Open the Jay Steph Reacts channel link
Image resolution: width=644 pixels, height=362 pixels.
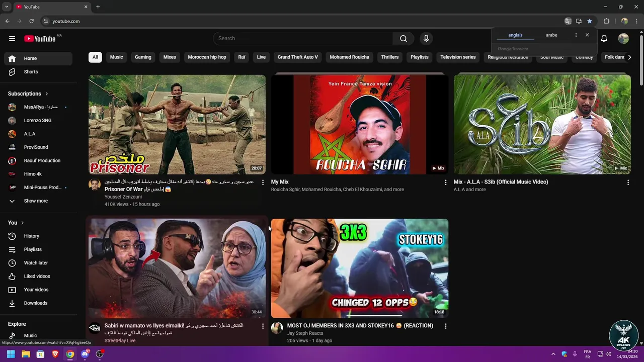305,333
